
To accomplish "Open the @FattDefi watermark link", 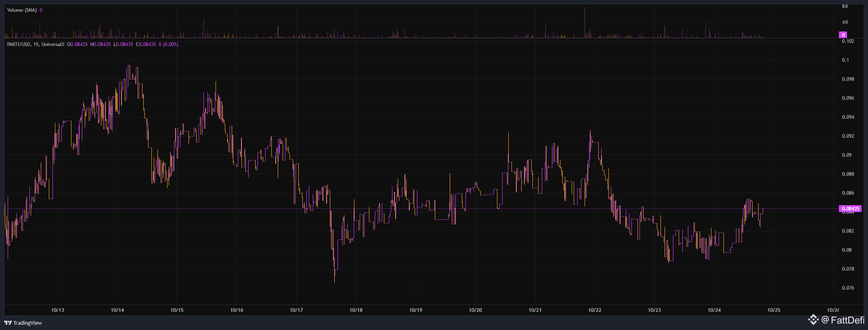I will 843,320.
